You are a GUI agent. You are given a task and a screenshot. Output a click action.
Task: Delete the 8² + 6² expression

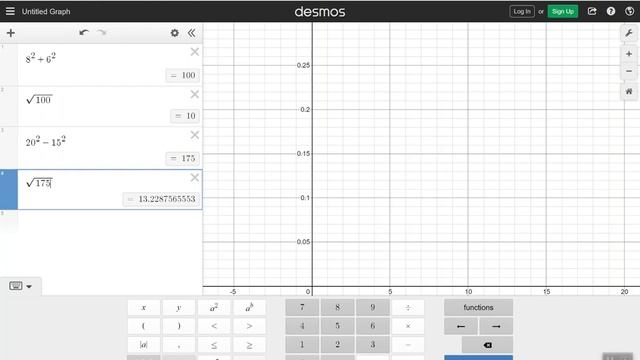[195, 52]
